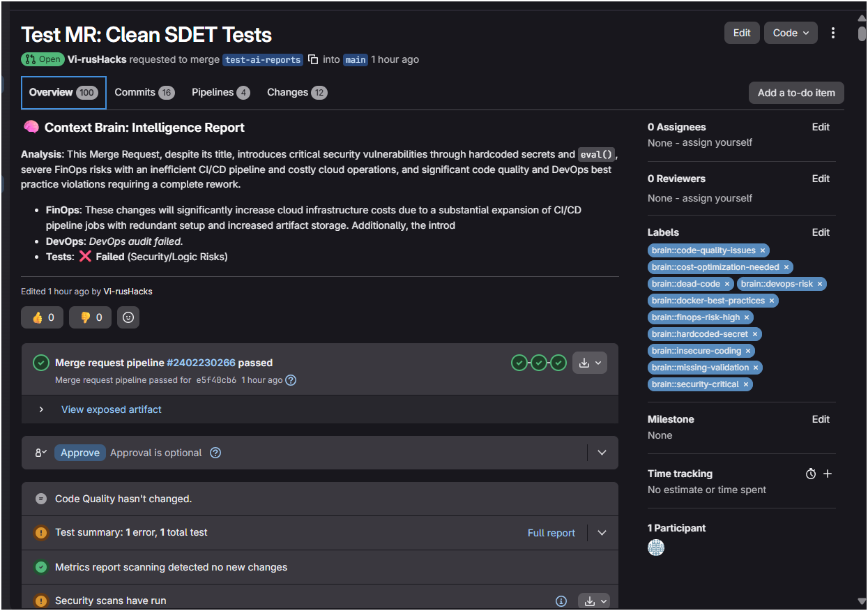Remove the brain::hardcoded-secret label
This screenshot has height=611, width=868.
(x=755, y=334)
